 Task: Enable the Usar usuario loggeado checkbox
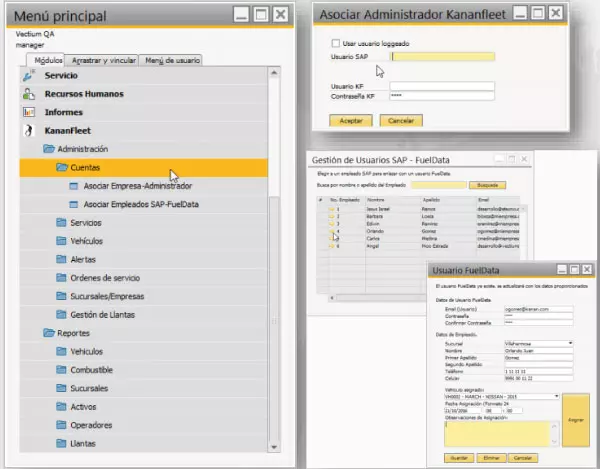335,43
